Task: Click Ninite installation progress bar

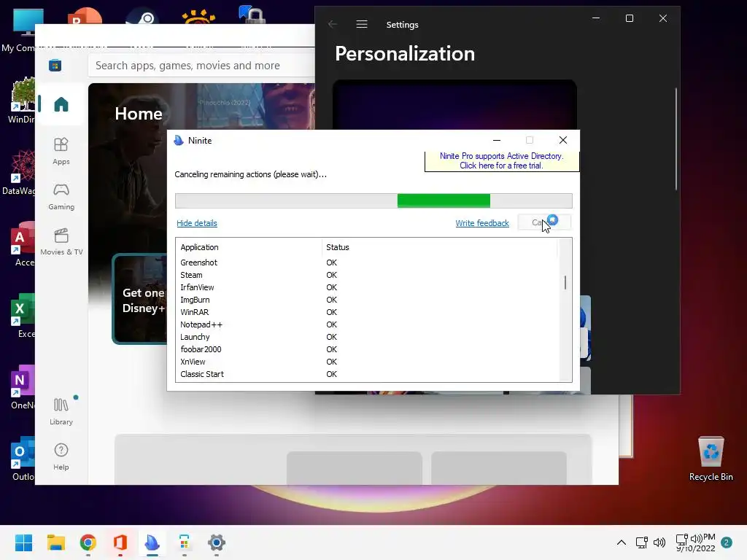Action: (373, 201)
